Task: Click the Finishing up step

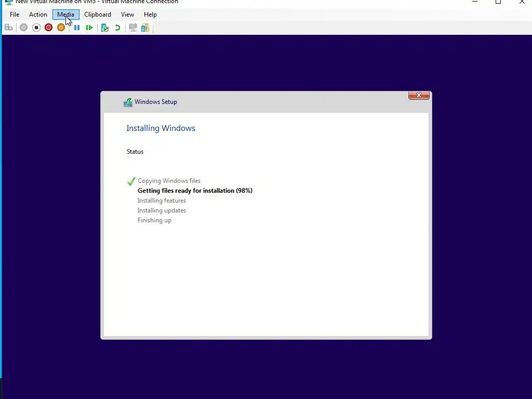Action: tap(154, 220)
